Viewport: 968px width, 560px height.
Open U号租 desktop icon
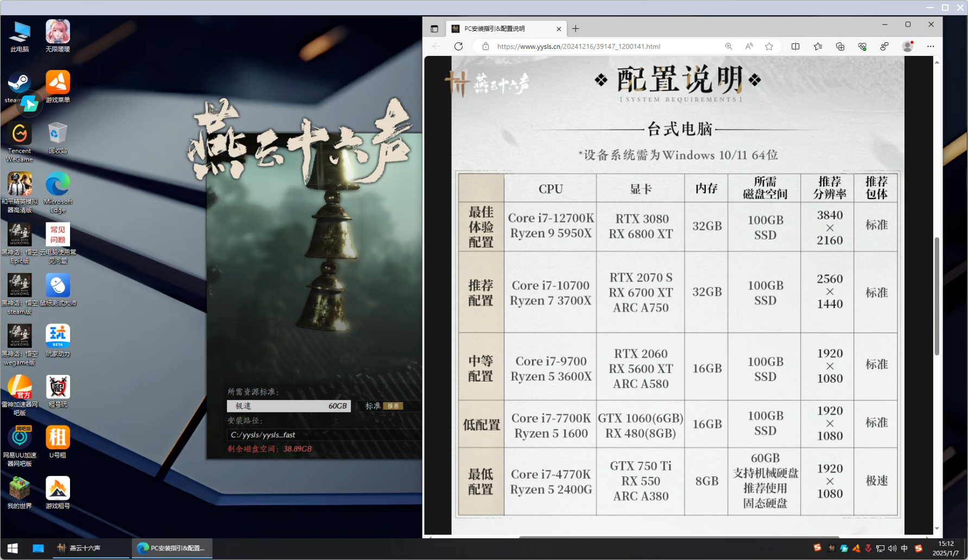[58, 442]
